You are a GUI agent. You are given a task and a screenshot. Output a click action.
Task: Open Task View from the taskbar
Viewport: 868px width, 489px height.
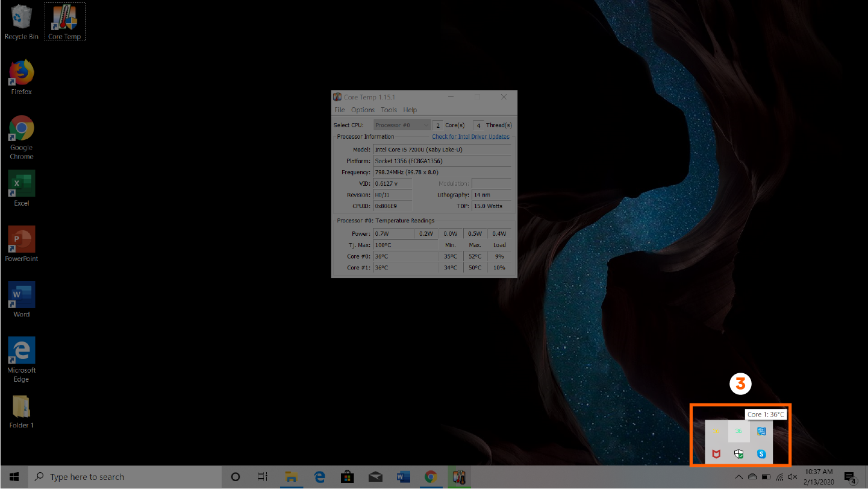(263, 477)
